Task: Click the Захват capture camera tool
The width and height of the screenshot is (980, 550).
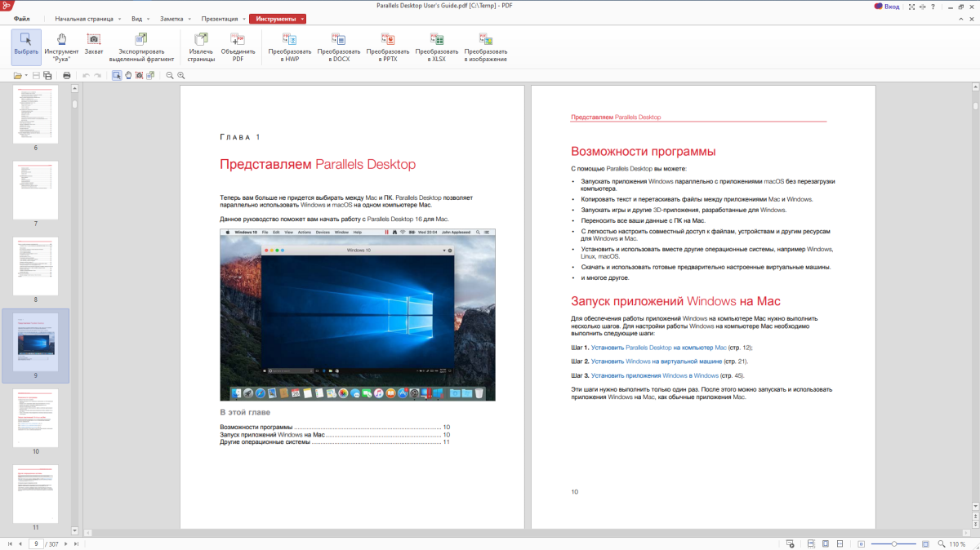Action: [94, 43]
